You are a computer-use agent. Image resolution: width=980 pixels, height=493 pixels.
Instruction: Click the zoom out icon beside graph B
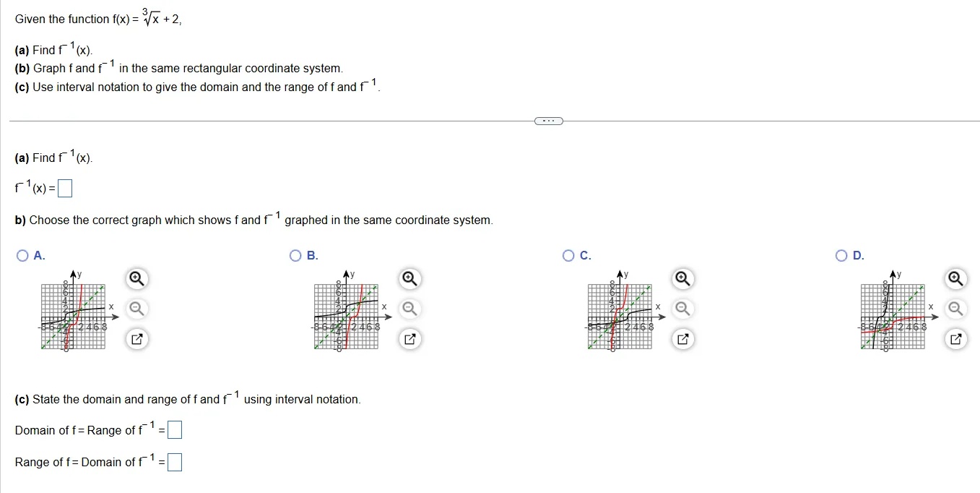(x=409, y=309)
